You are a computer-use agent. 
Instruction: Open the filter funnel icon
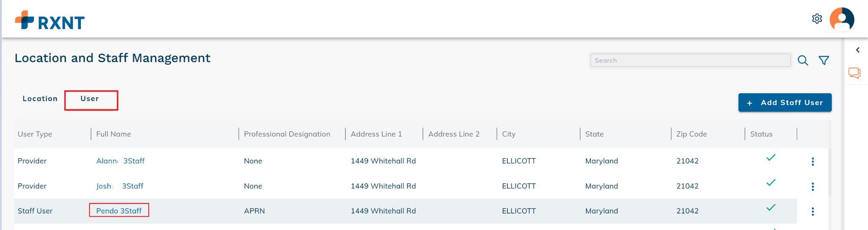point(823,61)
